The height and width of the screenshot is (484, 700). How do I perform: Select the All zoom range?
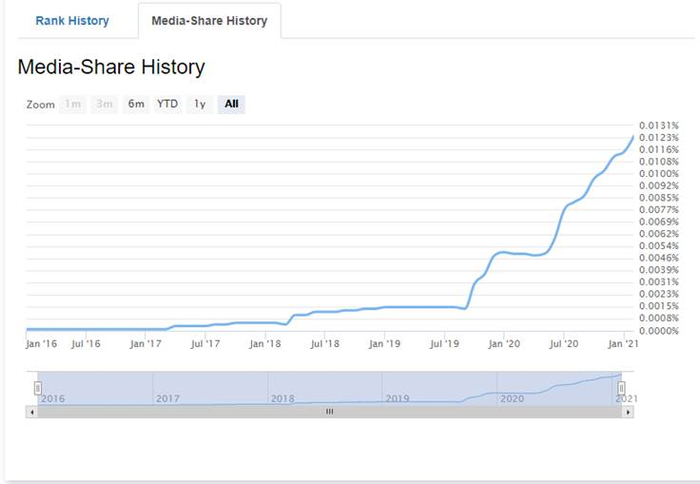pos(231,104)
